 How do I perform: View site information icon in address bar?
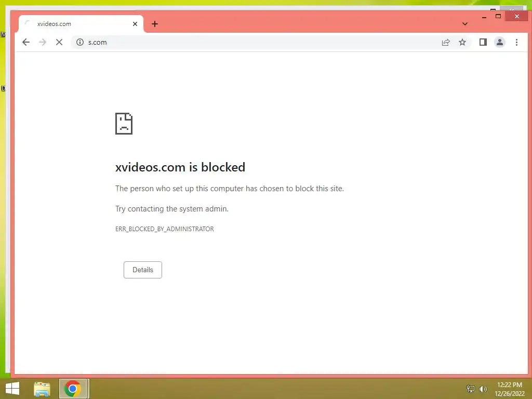(x=79, y=42)
